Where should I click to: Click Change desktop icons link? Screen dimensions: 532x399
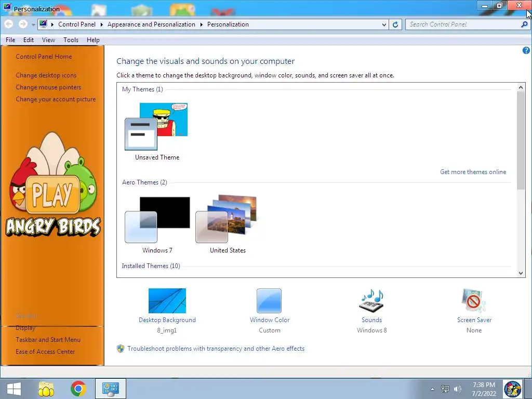(46, 75)
